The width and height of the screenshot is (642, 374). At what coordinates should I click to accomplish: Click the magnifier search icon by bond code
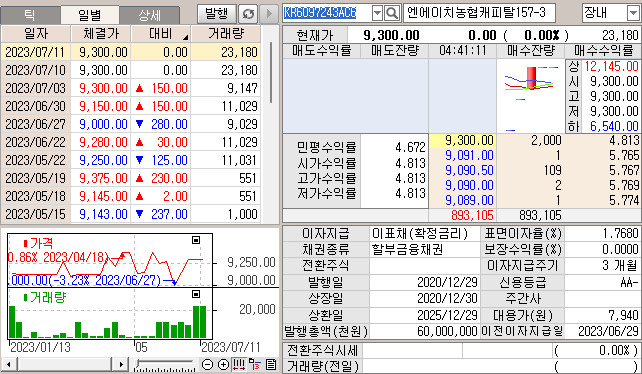[x=392, y=14]
